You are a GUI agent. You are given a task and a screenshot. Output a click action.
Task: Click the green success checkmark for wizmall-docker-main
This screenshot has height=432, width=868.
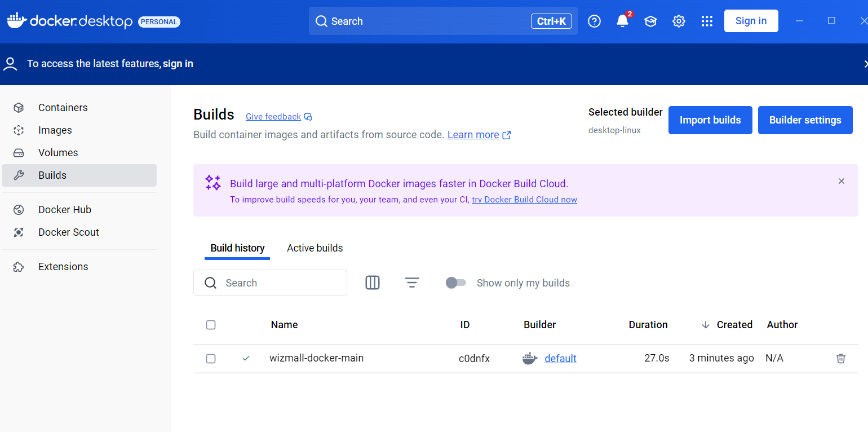246,358
